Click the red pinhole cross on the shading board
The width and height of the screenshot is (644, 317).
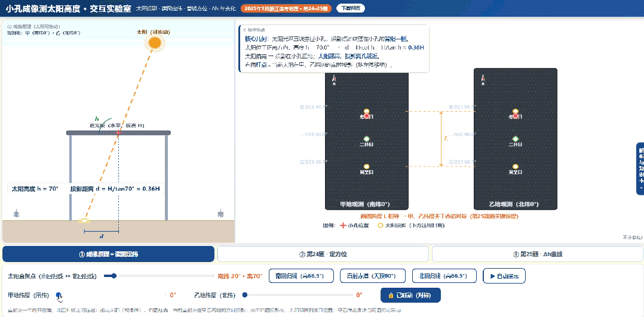(x=119, y=132)
